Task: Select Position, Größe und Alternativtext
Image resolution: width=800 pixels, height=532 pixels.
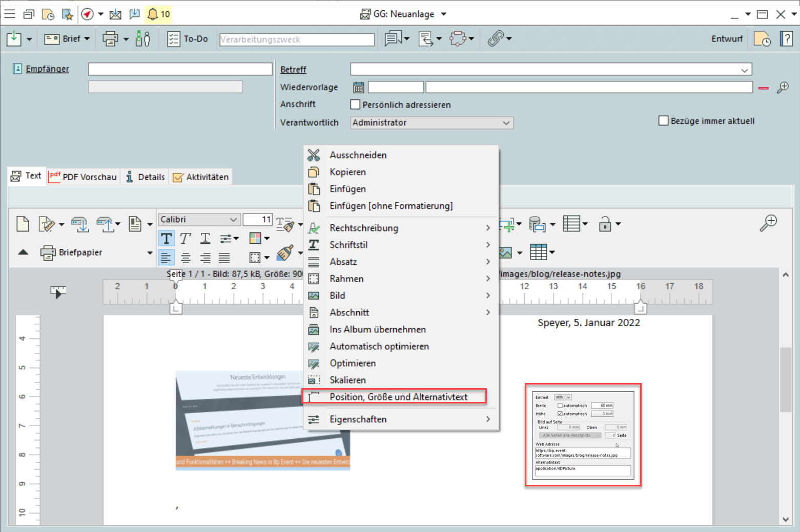Action: click(398, 397)
